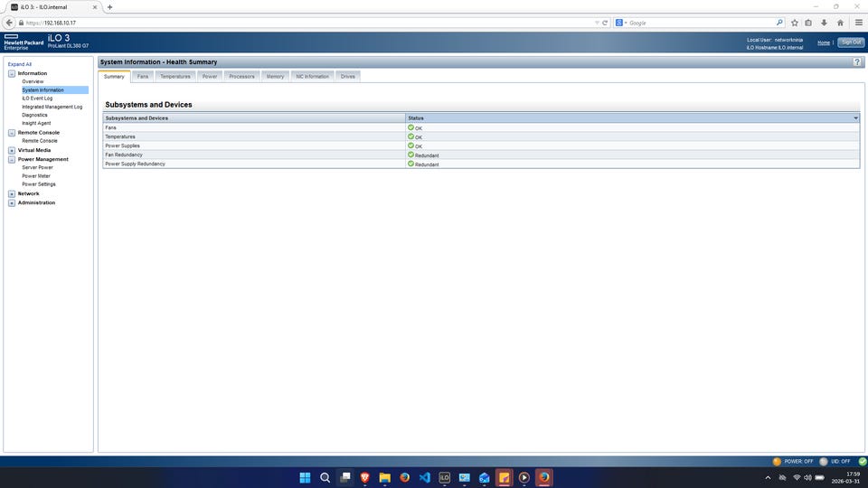Viewport: 868px width, 488px height.
Task: Expand the Administration tree section
Action: pos(12,202)
